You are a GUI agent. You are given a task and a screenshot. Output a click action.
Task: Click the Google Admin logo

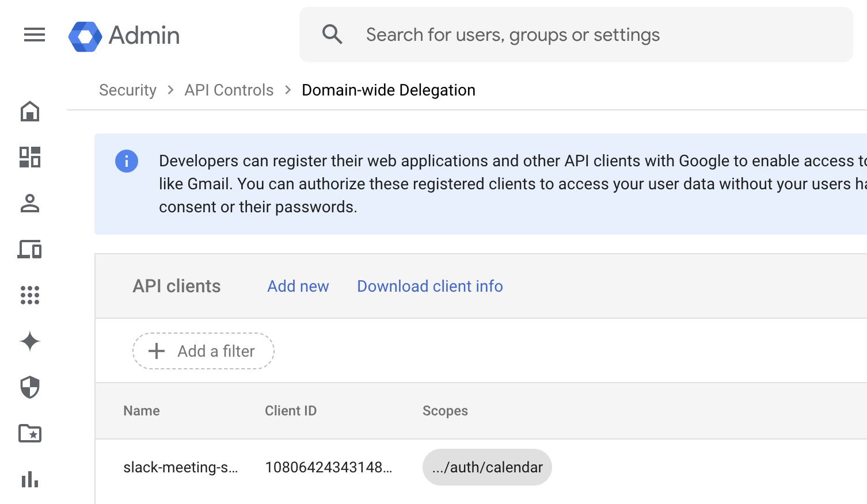coord(85,36)
